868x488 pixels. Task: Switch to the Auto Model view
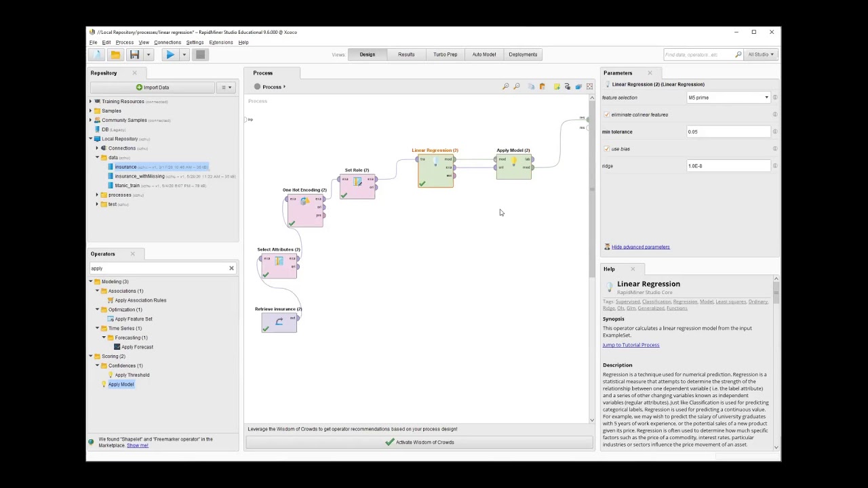pyautogui.click(x=484, y=54)
